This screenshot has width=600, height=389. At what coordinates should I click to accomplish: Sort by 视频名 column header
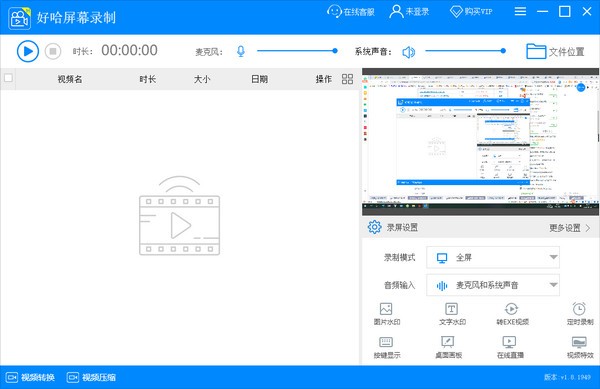tap(70, 79)
